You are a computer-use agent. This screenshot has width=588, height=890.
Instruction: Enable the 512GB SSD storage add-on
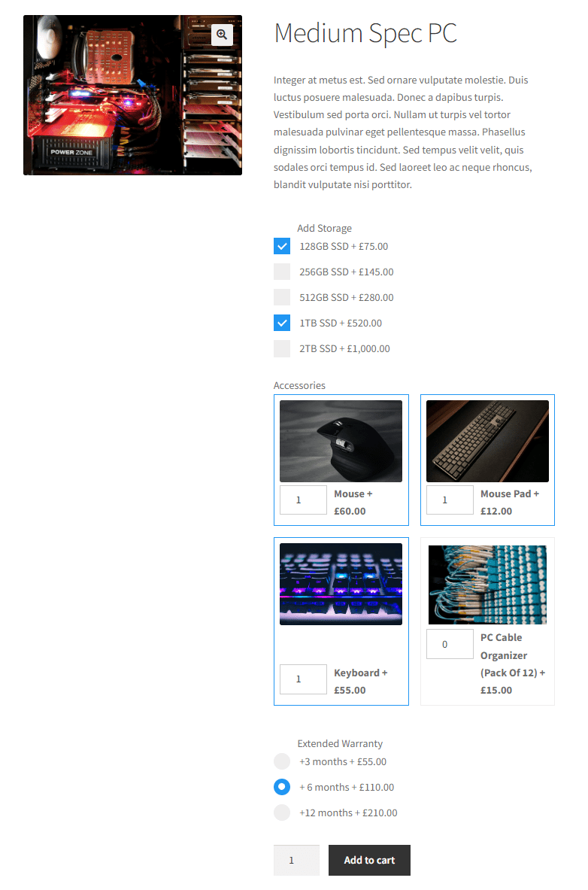[282, 297]
